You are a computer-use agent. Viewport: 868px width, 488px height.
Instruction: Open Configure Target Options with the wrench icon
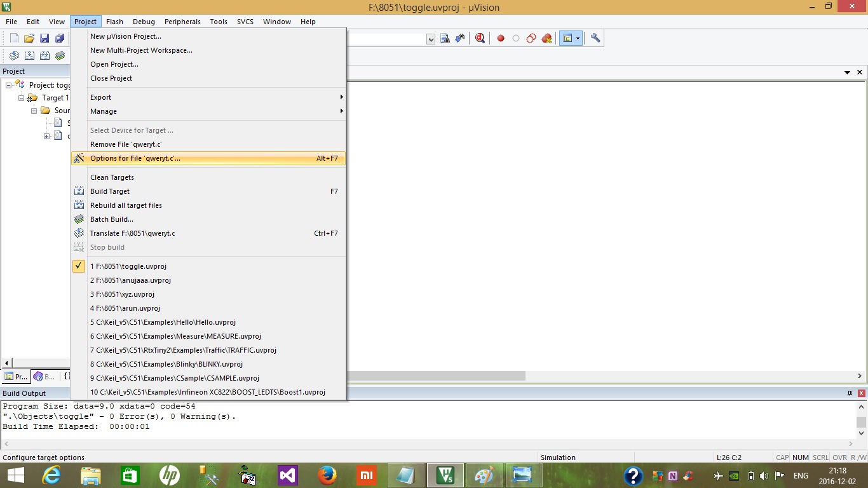595,37
